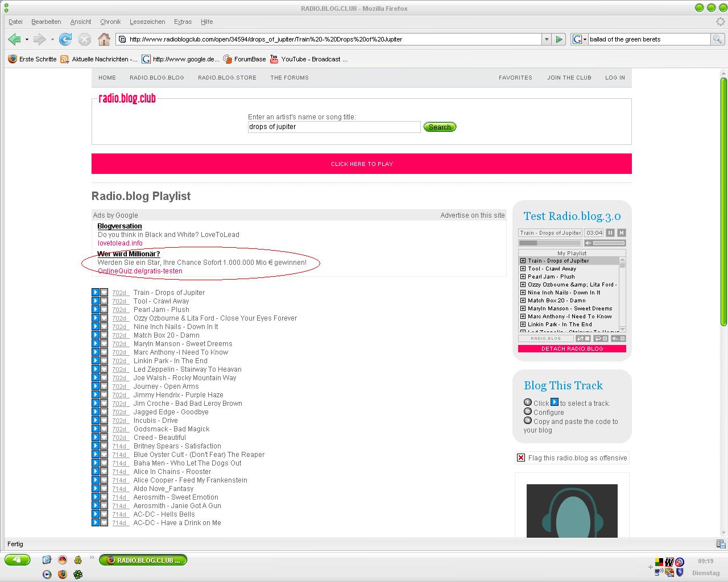The image size is (728, 582).
Task: Toggle repeat mode in the player
Action: coord(601,338)
